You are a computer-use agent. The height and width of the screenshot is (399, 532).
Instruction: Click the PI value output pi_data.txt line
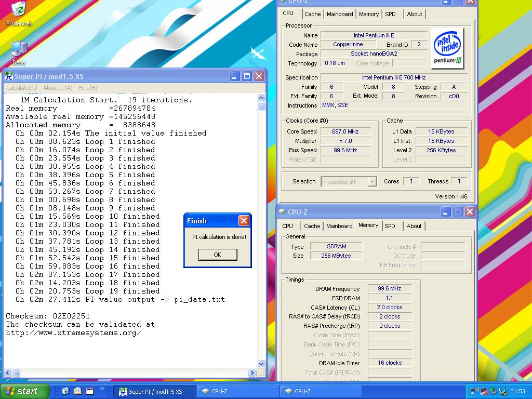[120, 300]
